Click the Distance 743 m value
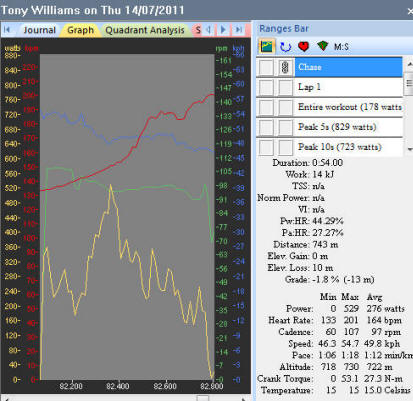The height and width of the screenshot is (401, 413). pyautogui.click(x=325, y=244)
